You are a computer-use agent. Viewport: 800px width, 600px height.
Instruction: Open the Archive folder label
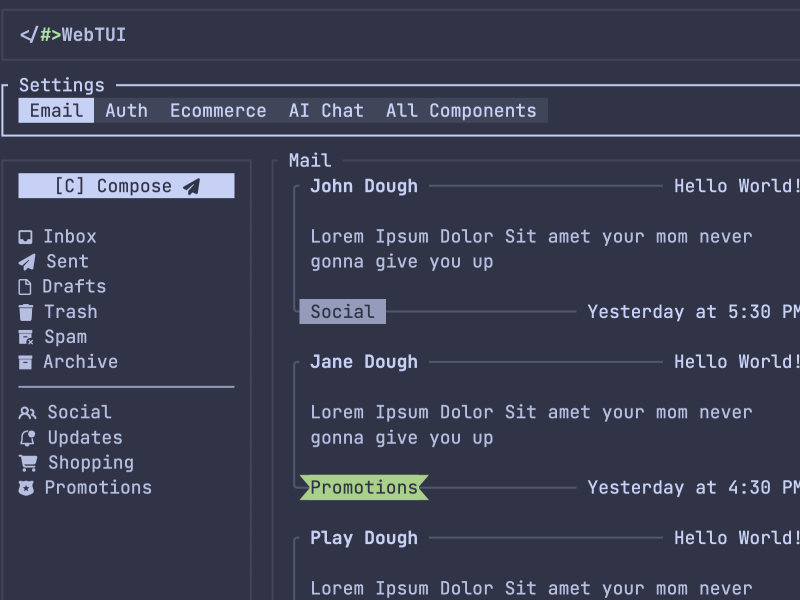point(81,362)
